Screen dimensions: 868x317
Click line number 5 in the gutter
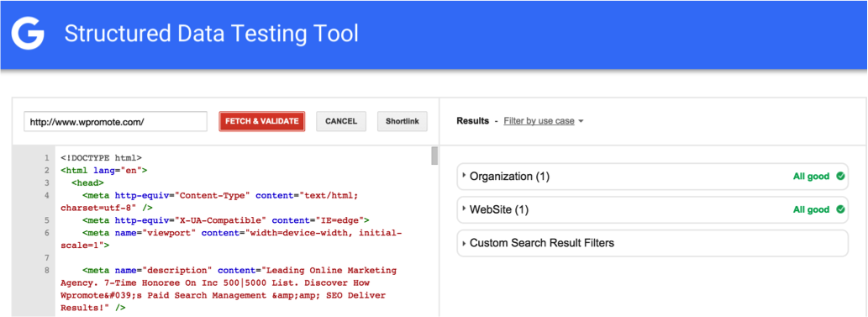coord(47,220)
